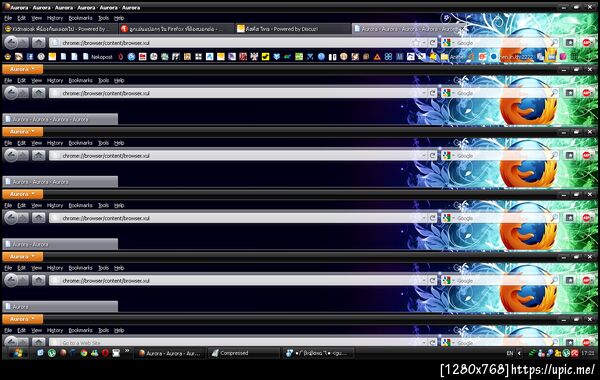The height and width of the screenshot is (380, 600).
Task: Switch to the Kidmaisok tab
Action: (60, 29)
